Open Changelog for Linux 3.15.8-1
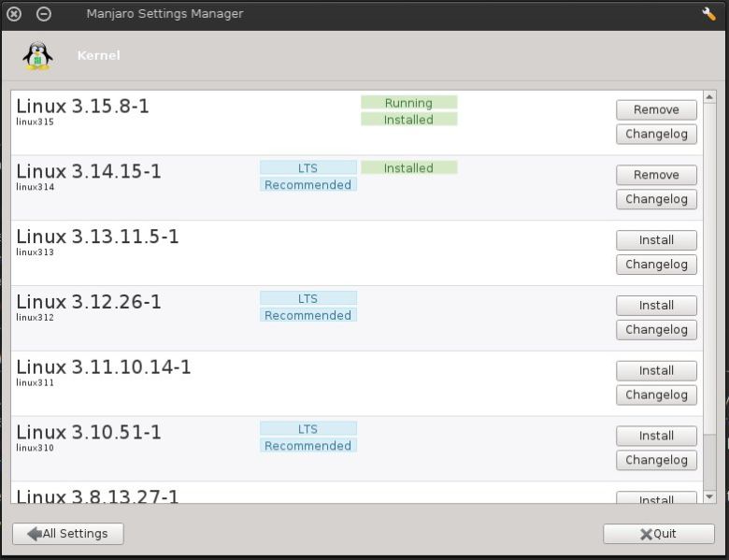729x560 pixels. pyautogui.click(x=656, y=134)
